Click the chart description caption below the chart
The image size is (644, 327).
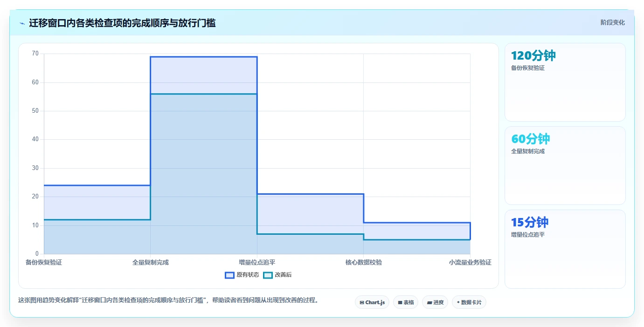coord(169,300)
